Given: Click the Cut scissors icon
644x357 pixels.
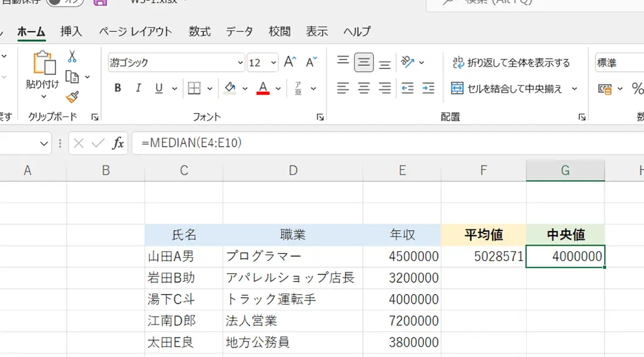Looking at the screenshot, I should click(x=72, y=56).
